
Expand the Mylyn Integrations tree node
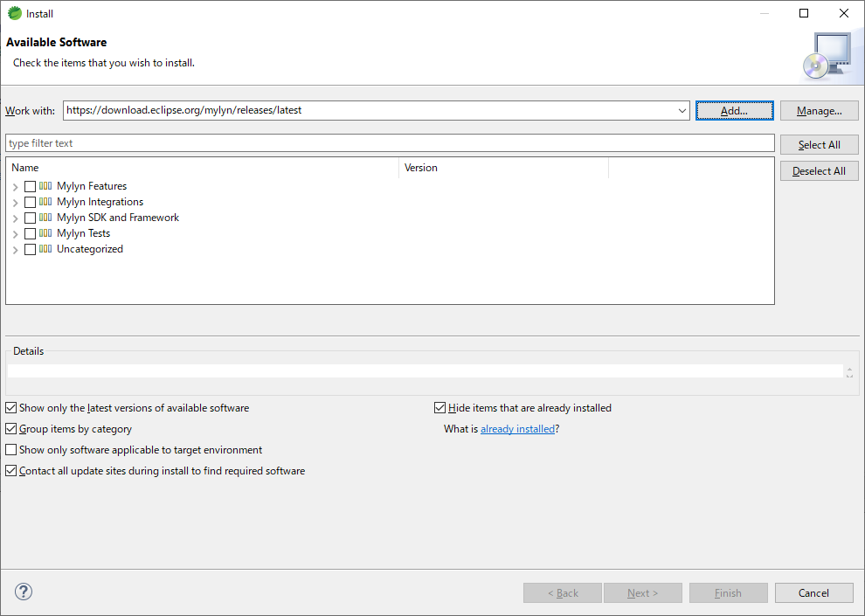tap(16, 203)
